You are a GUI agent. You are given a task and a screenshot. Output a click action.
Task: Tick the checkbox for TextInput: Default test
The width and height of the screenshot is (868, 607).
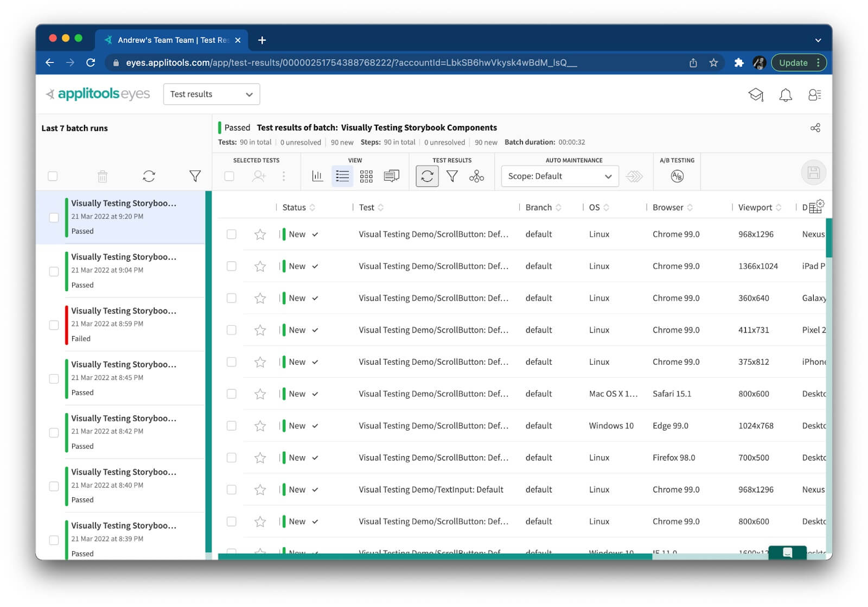point(232,490)
